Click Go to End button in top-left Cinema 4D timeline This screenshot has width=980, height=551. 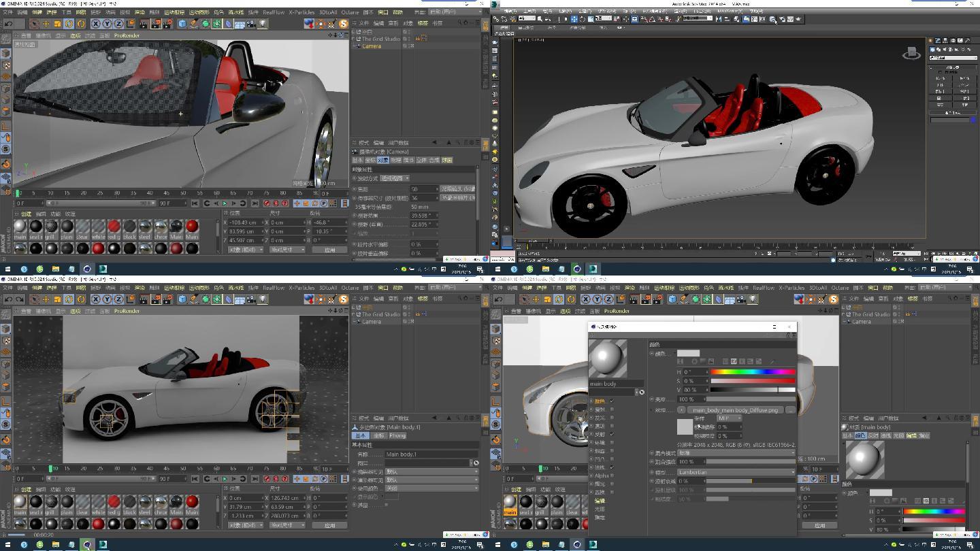(255, 203)
